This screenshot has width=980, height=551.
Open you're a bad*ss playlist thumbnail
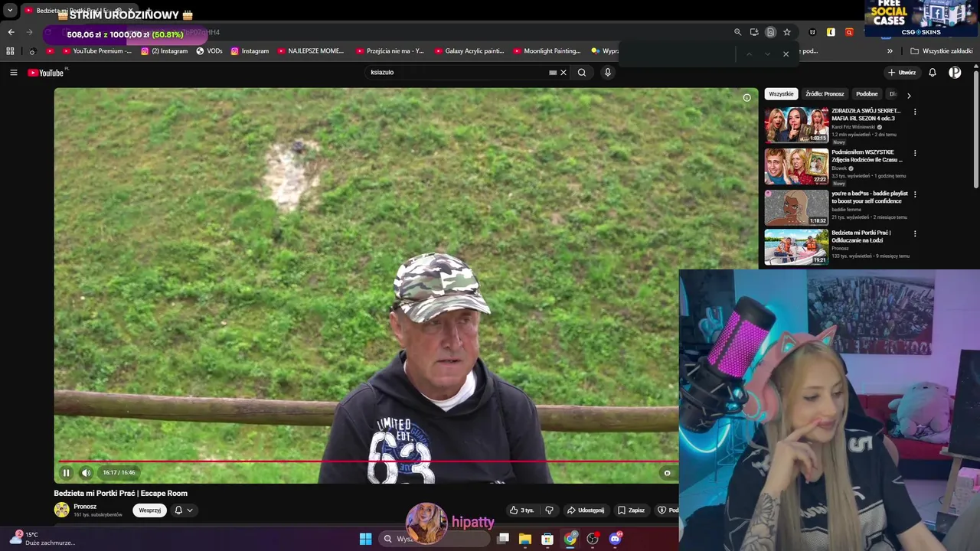tap(796, 207)
